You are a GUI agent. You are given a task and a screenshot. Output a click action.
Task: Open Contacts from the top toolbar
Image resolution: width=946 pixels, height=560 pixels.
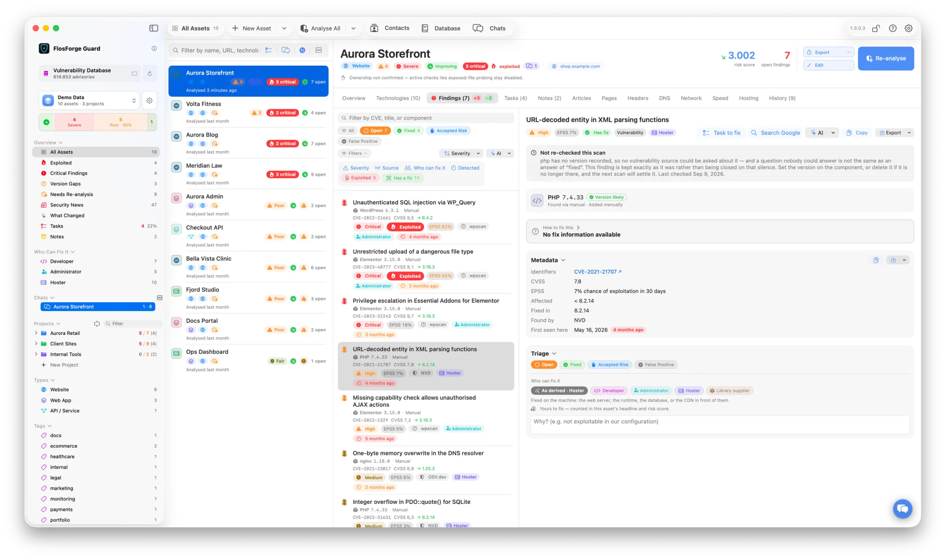click(x=390, y=28)
